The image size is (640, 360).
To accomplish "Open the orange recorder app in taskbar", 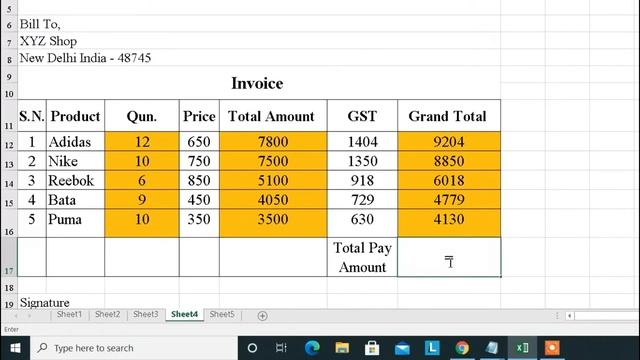I will 552,348.
